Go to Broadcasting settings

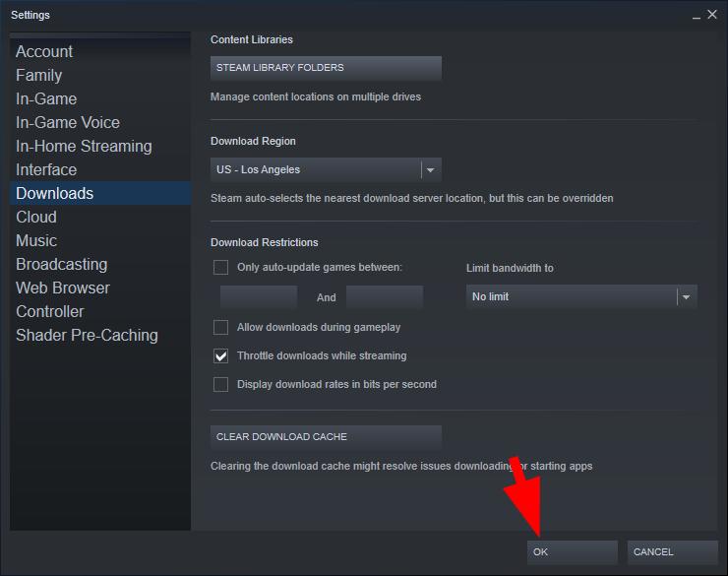tap(100, 264)
